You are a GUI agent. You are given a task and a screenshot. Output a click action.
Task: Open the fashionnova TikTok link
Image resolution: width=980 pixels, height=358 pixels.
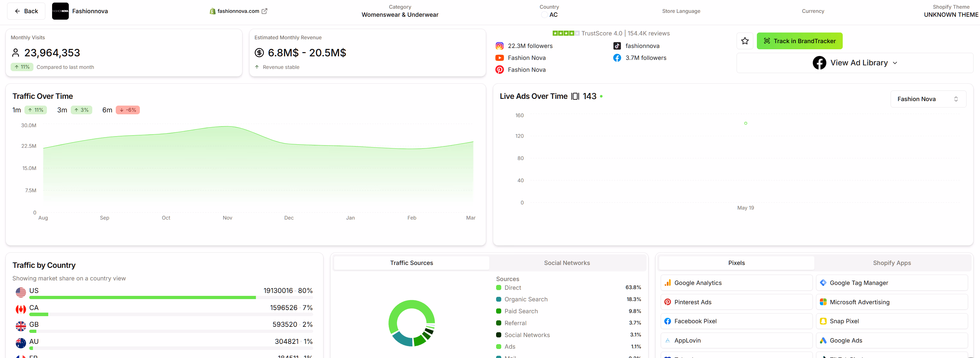click(642, 46)
